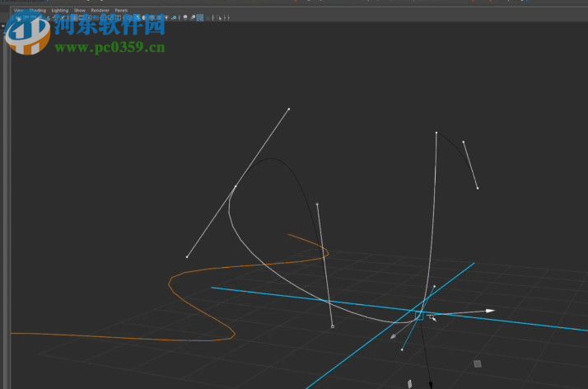Viewport: 588px width, 389px height.
Task: Open the Show panel menu
Action: (80, 11)
